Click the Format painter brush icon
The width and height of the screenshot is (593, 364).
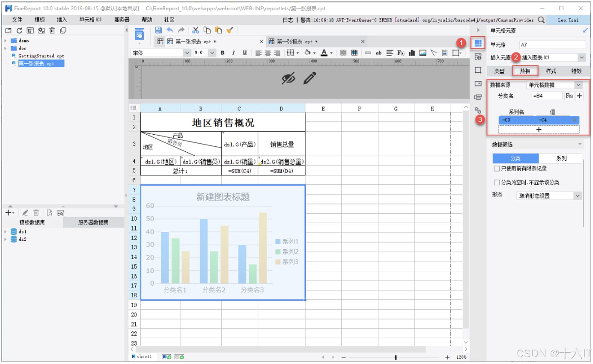pyautogui.click(x=230, y=30)
